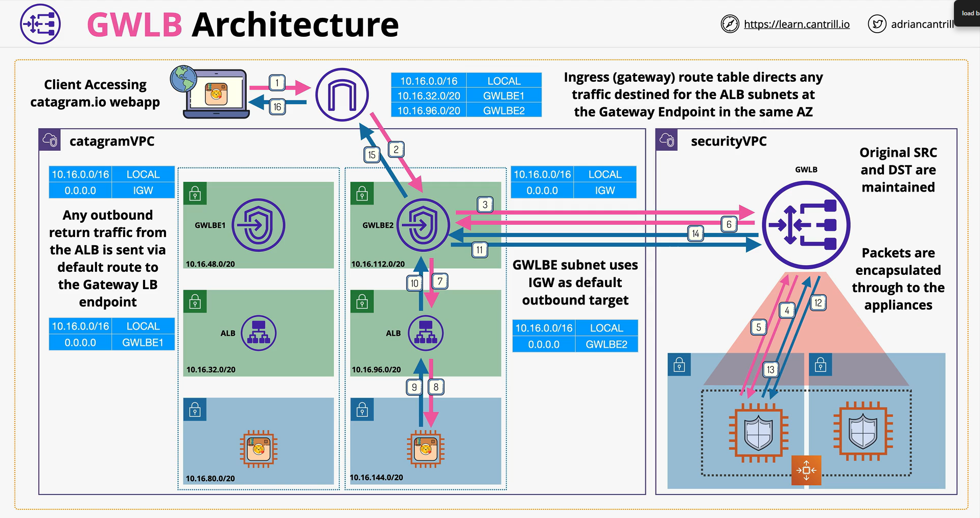Click IGW target in route table right of GWLBE2
This screenshot has height=518, width=980.
pyautogui.click(x=605, y=191)
